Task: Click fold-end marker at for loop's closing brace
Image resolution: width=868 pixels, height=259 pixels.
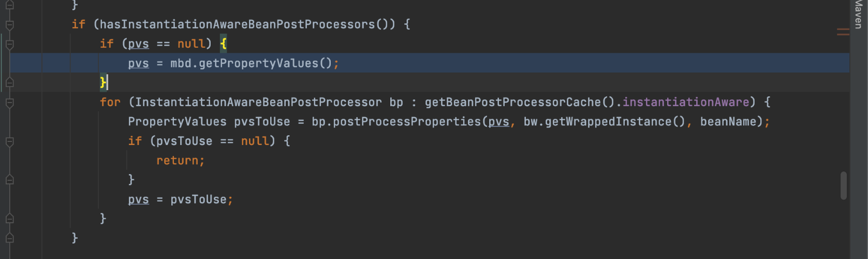Action: click(x=9, y=219)
